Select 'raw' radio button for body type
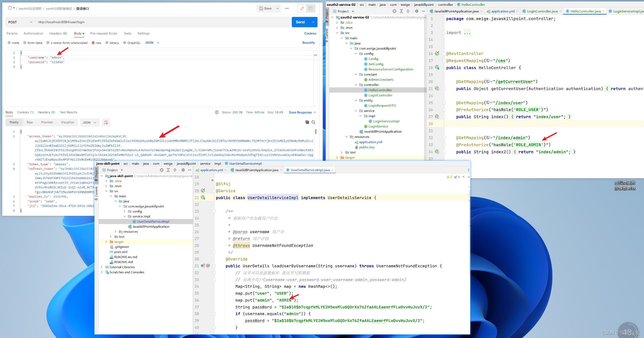The image size is (644, 338). pos(93,42)
